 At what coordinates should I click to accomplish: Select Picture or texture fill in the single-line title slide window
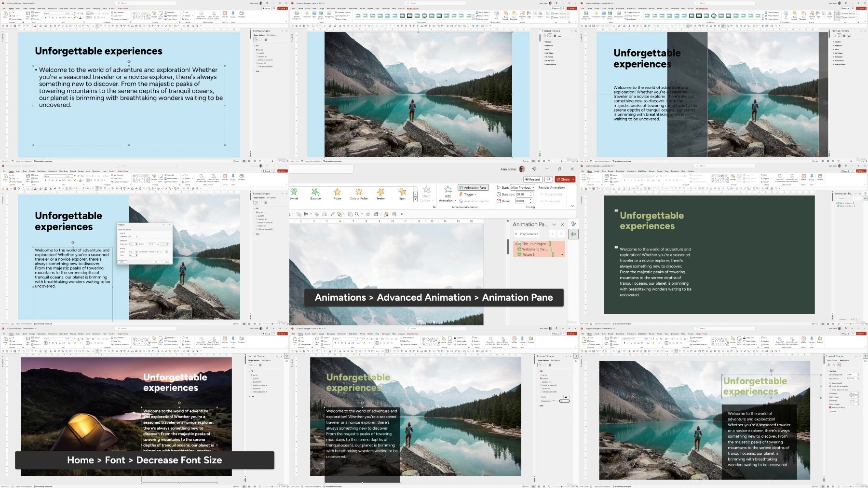coord(264,60)
